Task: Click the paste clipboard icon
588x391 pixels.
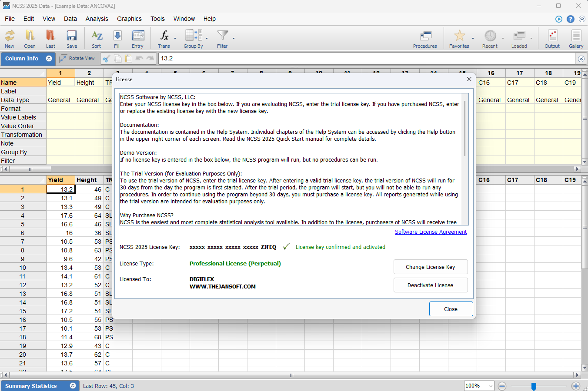Action: 128,58
